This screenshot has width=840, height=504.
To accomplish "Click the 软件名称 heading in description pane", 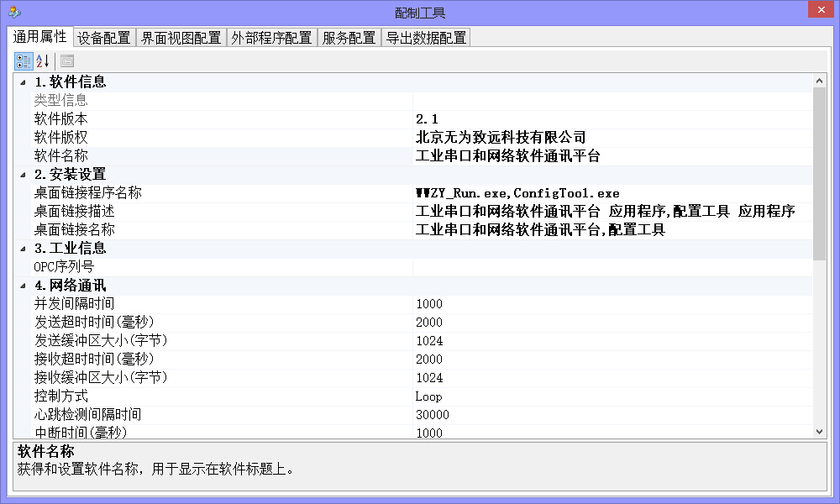I will 46,452.
